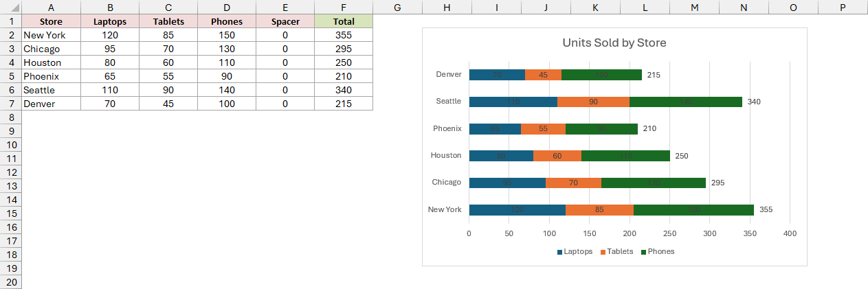Screen dimensions: 868x289
Task: Select the Total header cell
Action: point(344,21)
